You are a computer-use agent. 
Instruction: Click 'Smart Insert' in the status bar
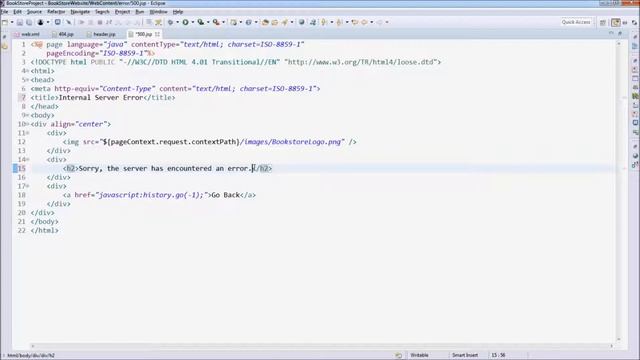tap(464, 355)
